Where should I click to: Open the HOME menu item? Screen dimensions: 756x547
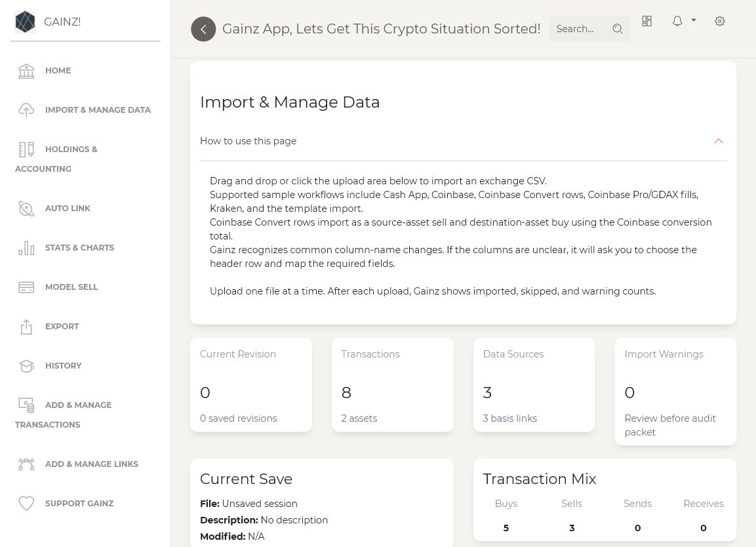click(x=58, y=70)
